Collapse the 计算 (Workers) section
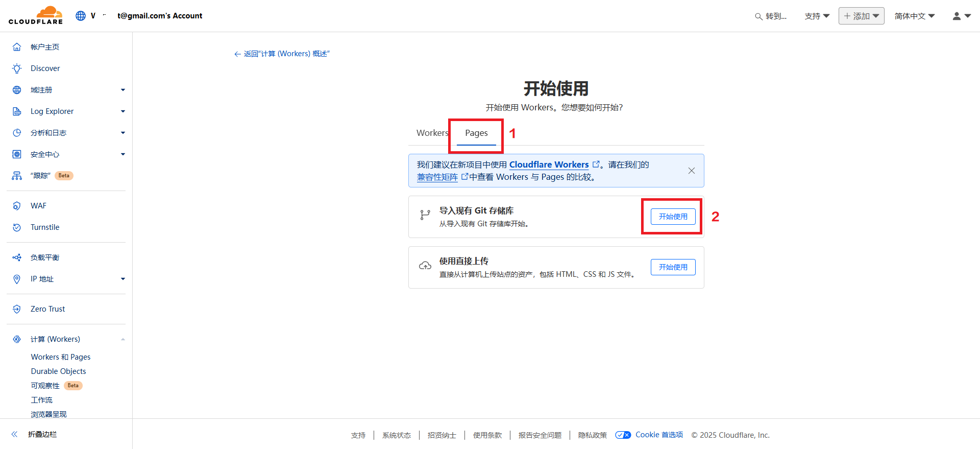The width and height of the screenshot is (980, 449). pos(122,339)
